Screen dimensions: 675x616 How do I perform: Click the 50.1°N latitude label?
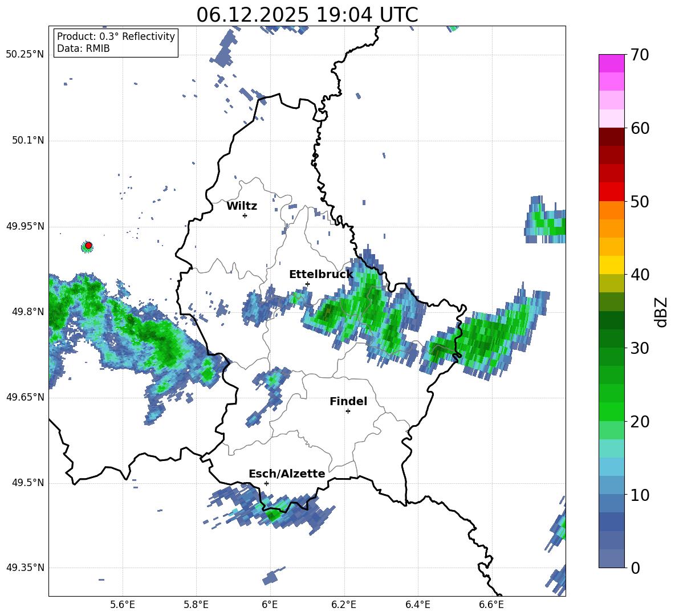coord(28,141)
